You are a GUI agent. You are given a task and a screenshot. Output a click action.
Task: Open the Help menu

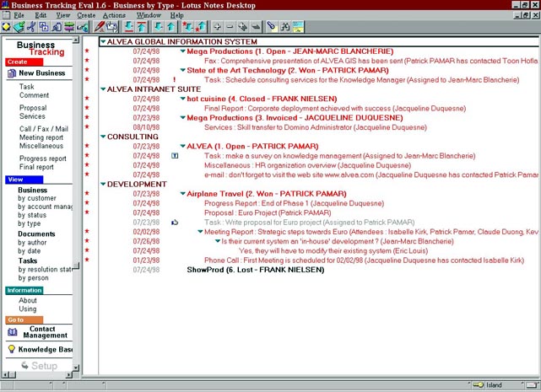point(176,15)
